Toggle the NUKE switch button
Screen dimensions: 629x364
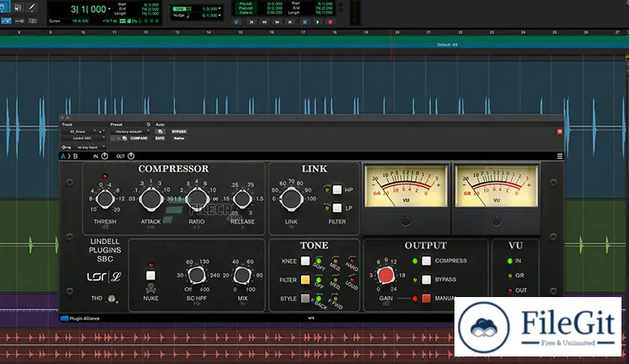[x=150, y=275]
